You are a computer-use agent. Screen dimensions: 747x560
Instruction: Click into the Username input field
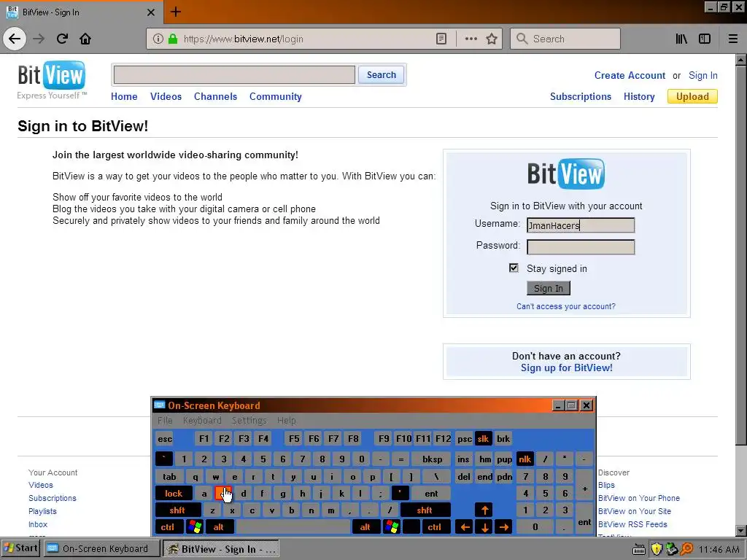[581, 225]
